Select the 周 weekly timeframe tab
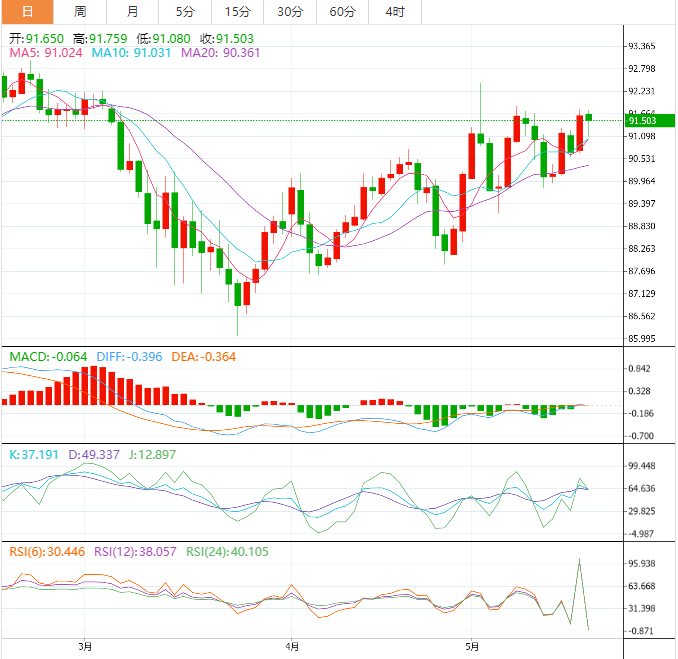The image size is (678, 659). coord(80,12)
